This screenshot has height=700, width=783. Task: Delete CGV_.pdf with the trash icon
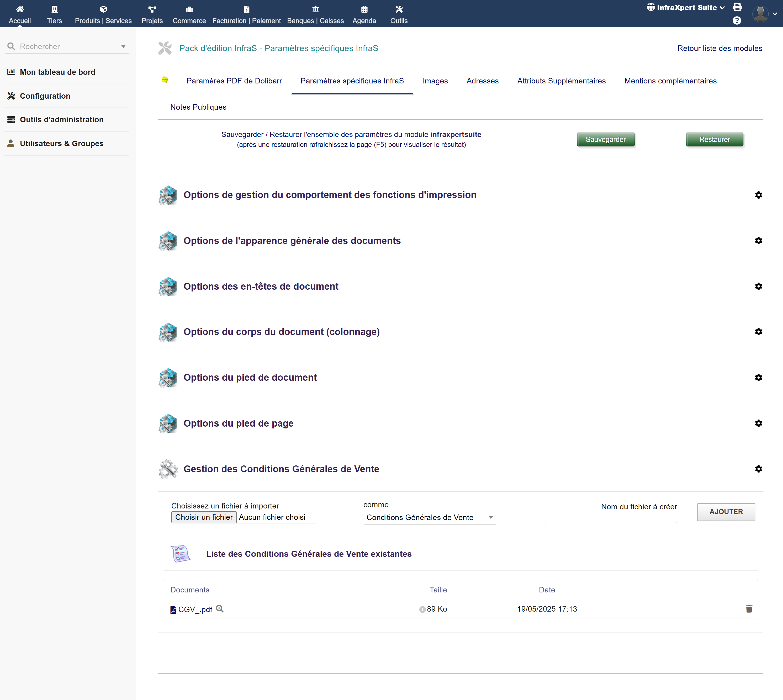pos(749,609)
